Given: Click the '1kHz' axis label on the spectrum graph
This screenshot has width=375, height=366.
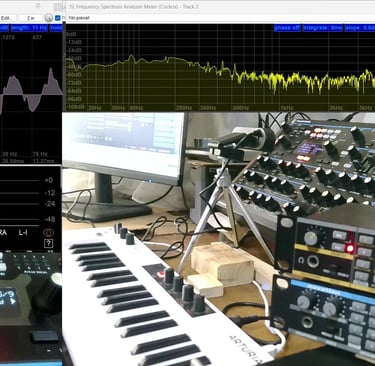Looking at the screenshot, I should coord(287,108).
